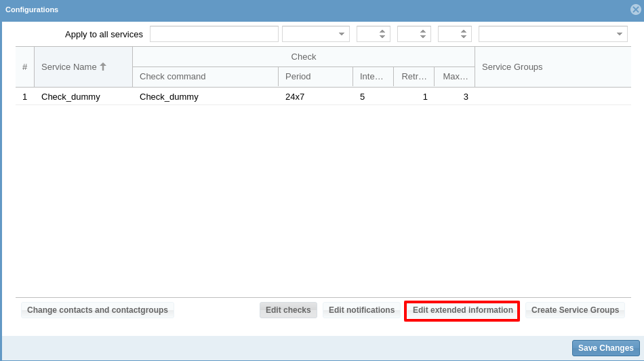The image size is (644, 361).
Task: Increase the max attempts spinner
Action: pyautogui.click(x=464, y=31)
